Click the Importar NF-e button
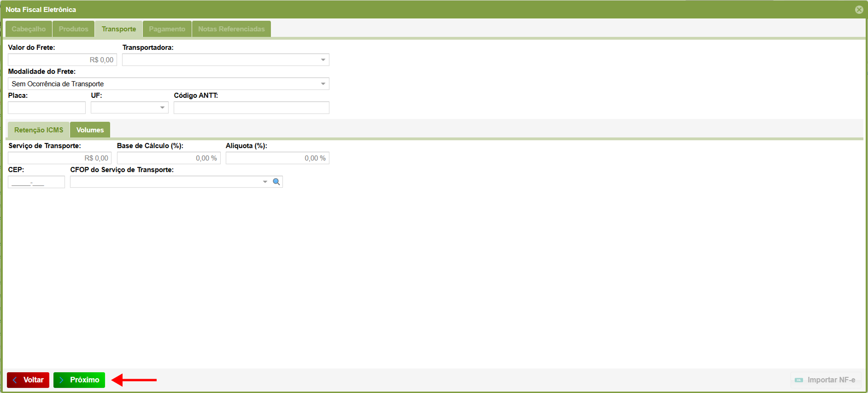The width and height of the screenshot is (868, 393). pos(826,380)
